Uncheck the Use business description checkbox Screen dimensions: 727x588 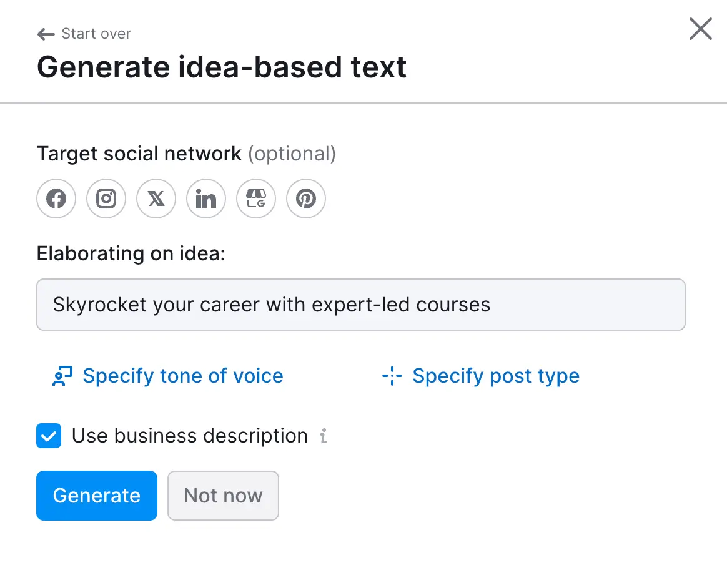click(x=49, y=436)
